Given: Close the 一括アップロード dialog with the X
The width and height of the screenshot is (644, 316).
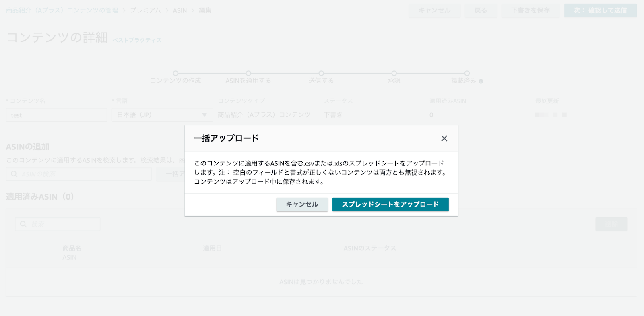Looking at the screenshot, I should pos(444,138).
